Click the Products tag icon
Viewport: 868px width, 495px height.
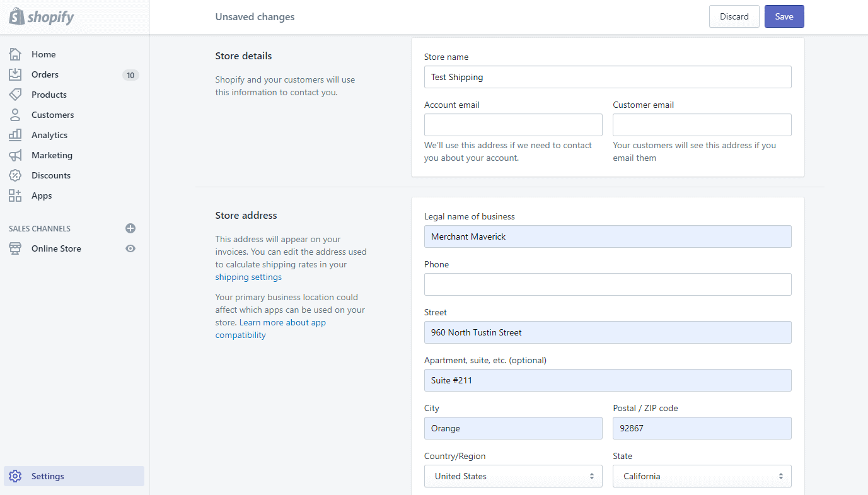click(15, 95)
